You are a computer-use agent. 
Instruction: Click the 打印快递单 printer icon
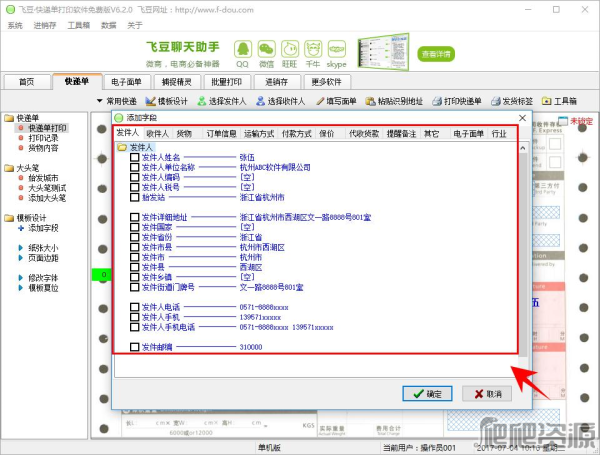pos(437,101)
